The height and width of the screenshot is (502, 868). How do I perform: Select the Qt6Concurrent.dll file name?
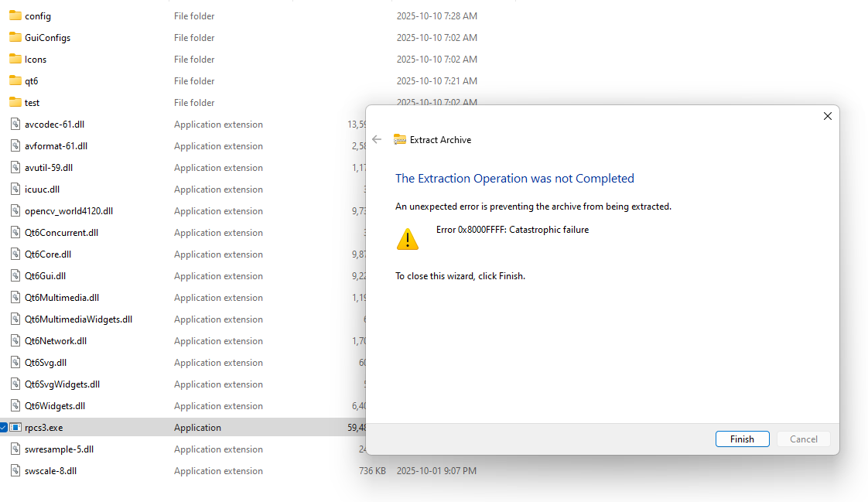[61, 233]
